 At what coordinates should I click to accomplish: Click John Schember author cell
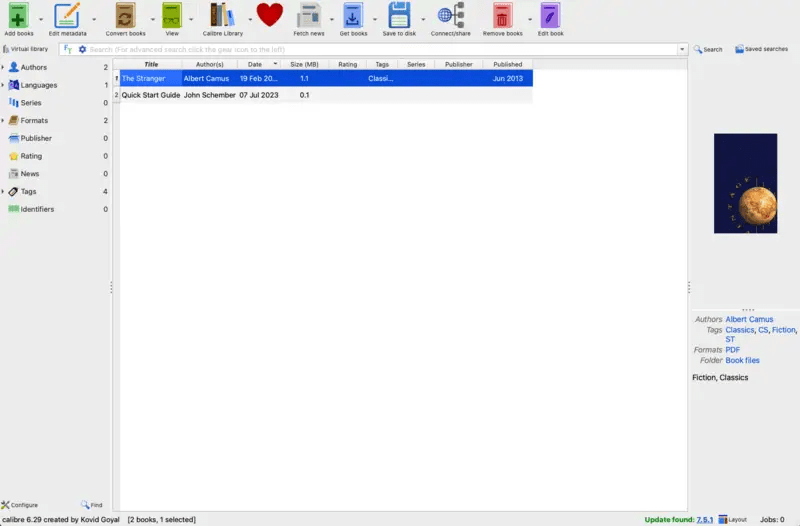pos(209,95)
